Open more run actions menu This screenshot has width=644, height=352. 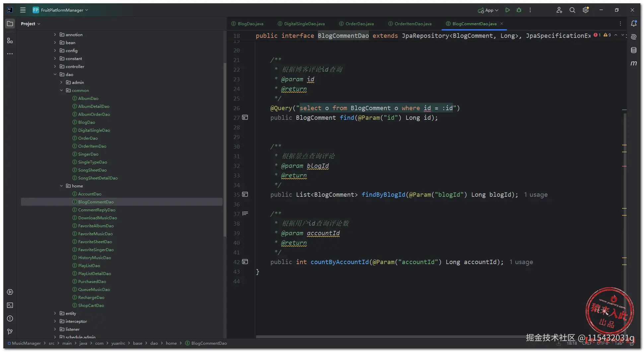point(530,10)
